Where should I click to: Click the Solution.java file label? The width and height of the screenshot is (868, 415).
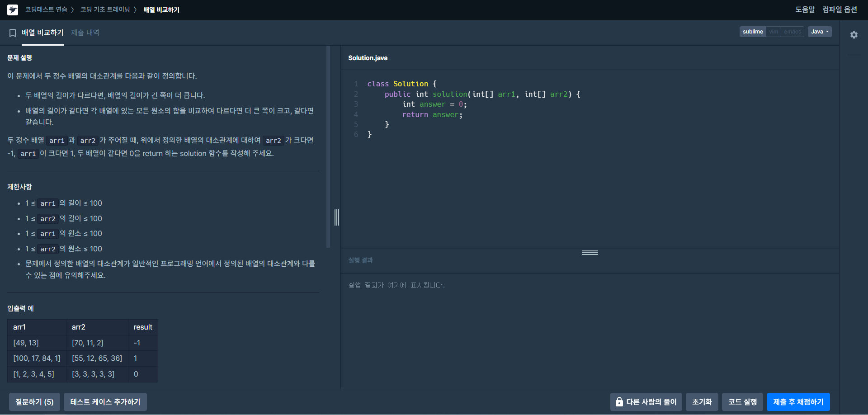[368, 58]
